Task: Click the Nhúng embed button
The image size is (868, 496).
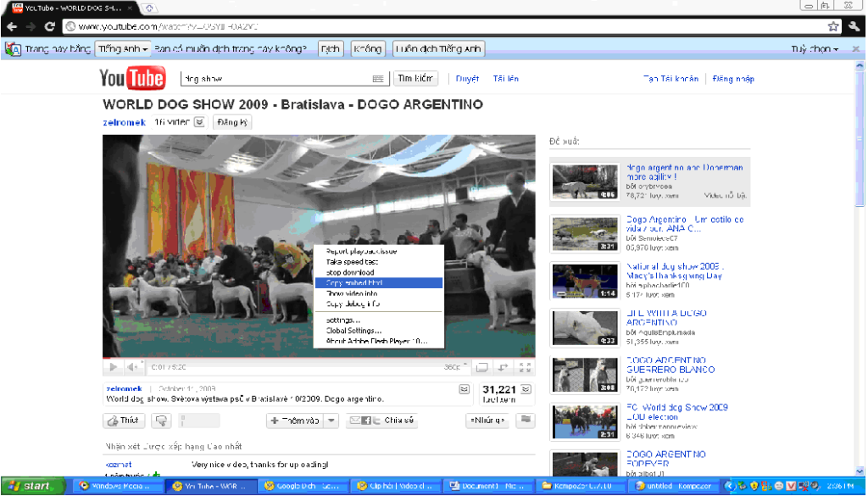Action: point(487,421)
